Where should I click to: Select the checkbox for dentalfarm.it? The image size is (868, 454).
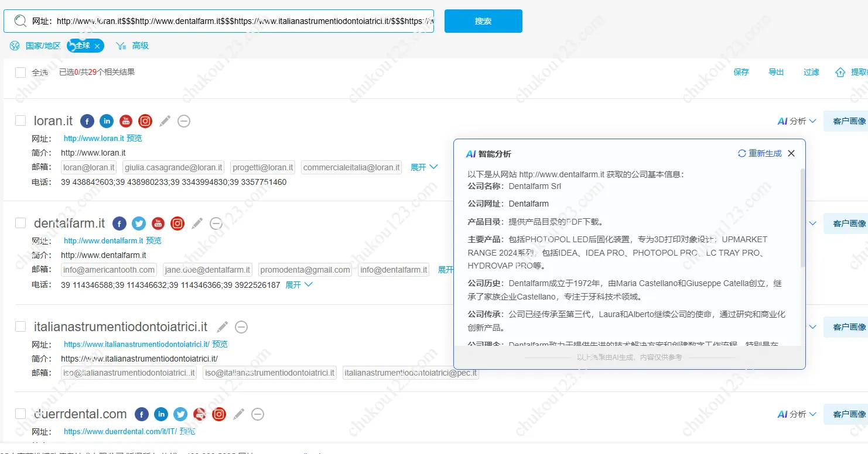(x=20, y=223)
